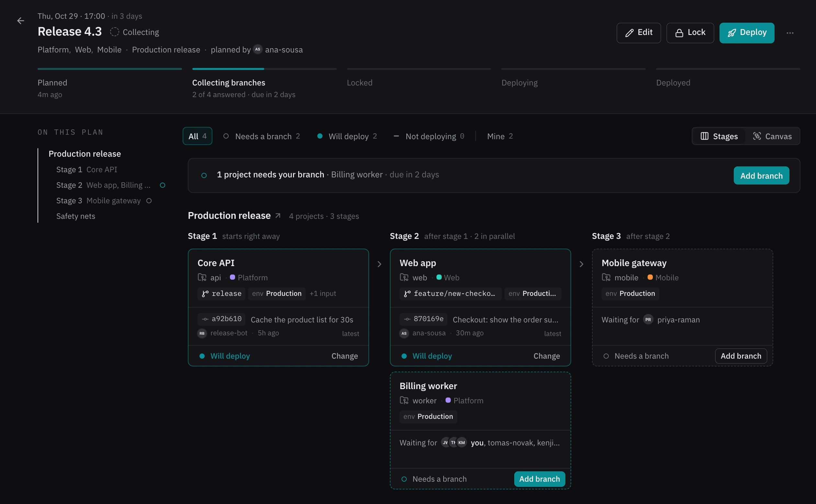Viewport: 816px width, 504px height.
Task: Lock the release
Action: [690, 33]
